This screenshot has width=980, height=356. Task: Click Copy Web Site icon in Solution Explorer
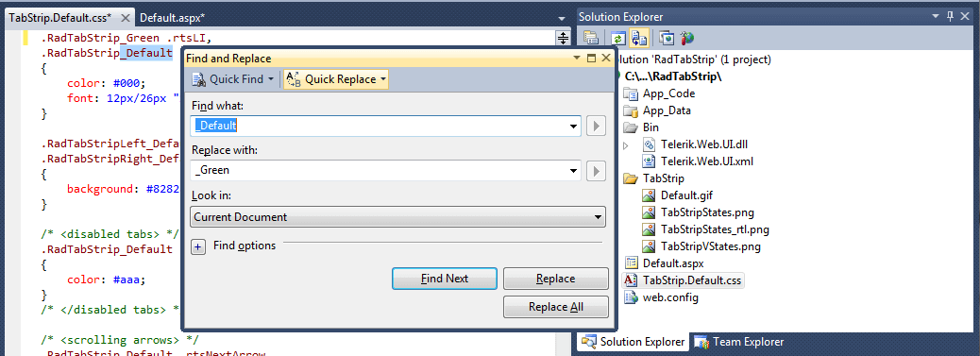[667, 38]
